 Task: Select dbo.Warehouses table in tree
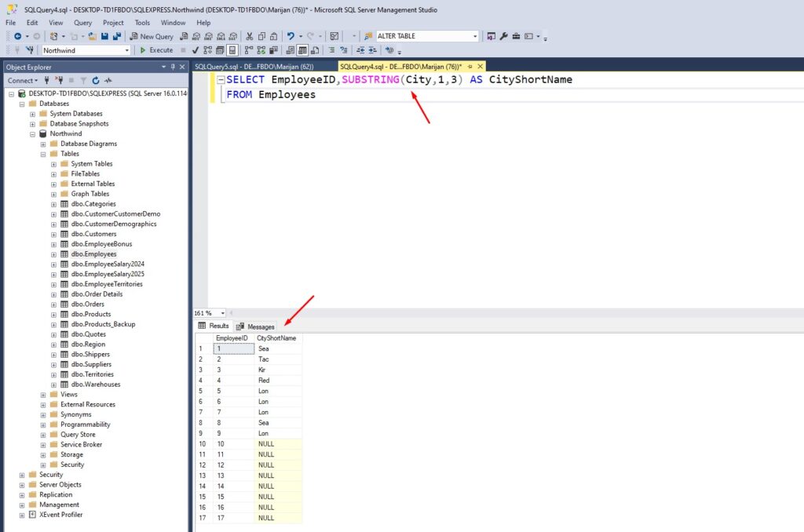(x=96, y=384)
